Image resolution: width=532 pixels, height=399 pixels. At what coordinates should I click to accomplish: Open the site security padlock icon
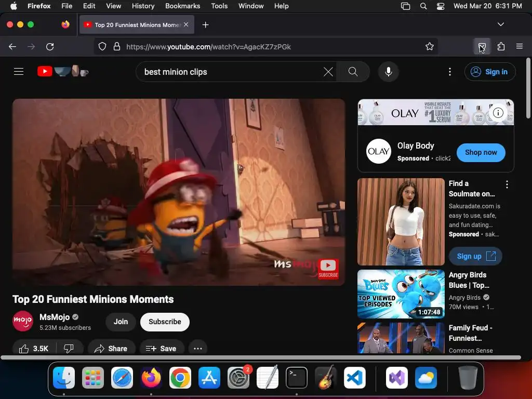pyautogui.click(x=117, y=46)
